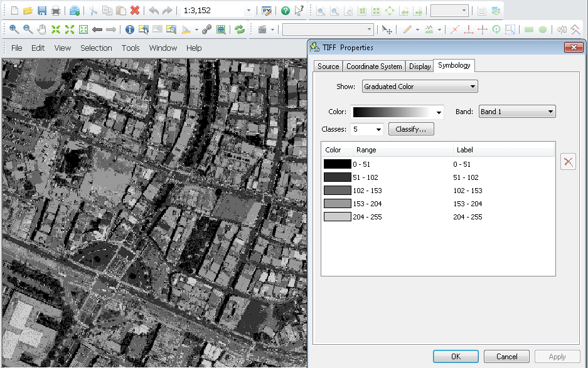The width and height of the screenshot is (588, 368).
Task: Select the Measure tool
Action: 185,29
